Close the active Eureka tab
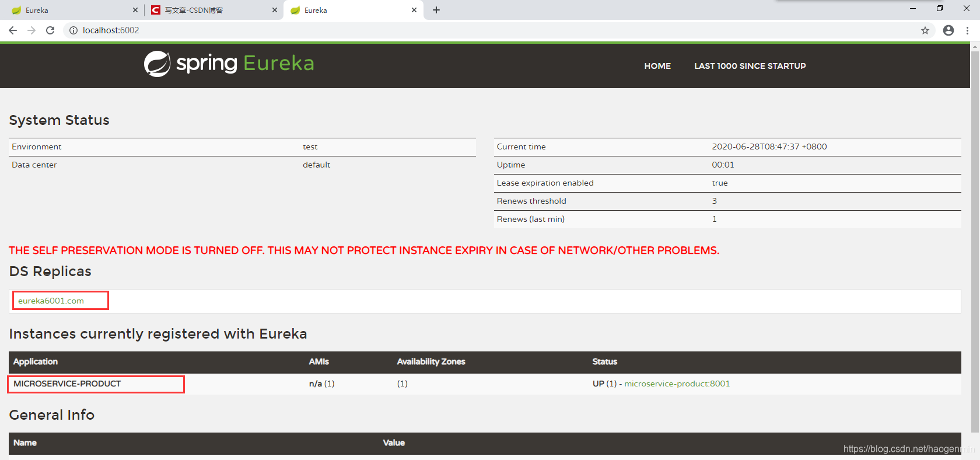 pyautogui.click(x=414, y=10)
